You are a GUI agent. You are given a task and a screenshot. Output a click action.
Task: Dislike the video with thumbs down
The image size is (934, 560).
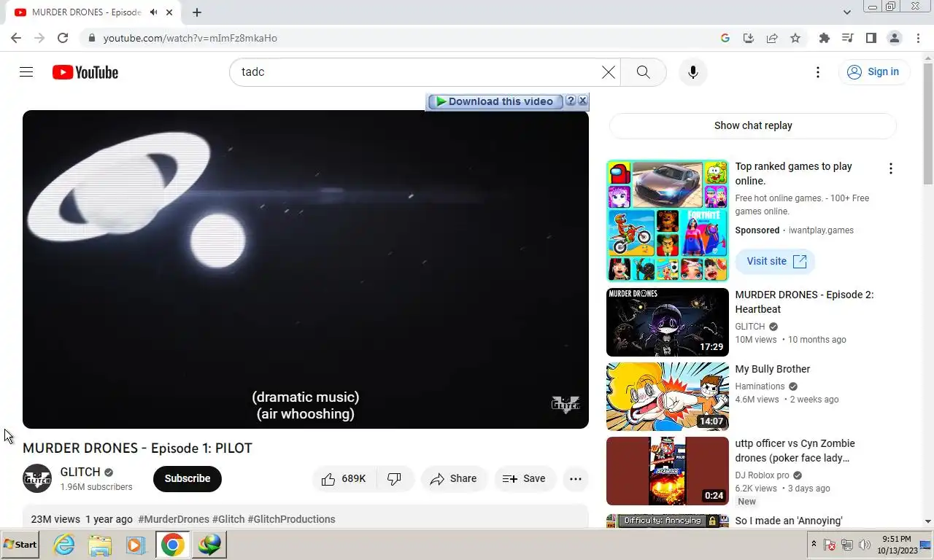(395, 479)
